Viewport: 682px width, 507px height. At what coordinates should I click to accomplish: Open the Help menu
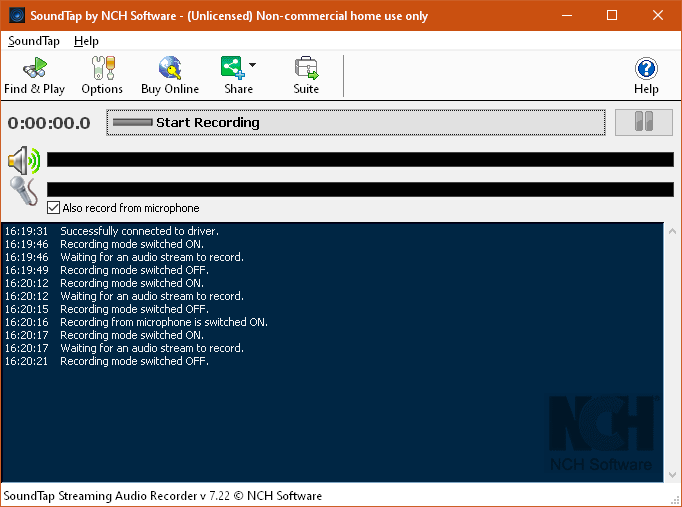pyautogui.click(x=86, y=41)
